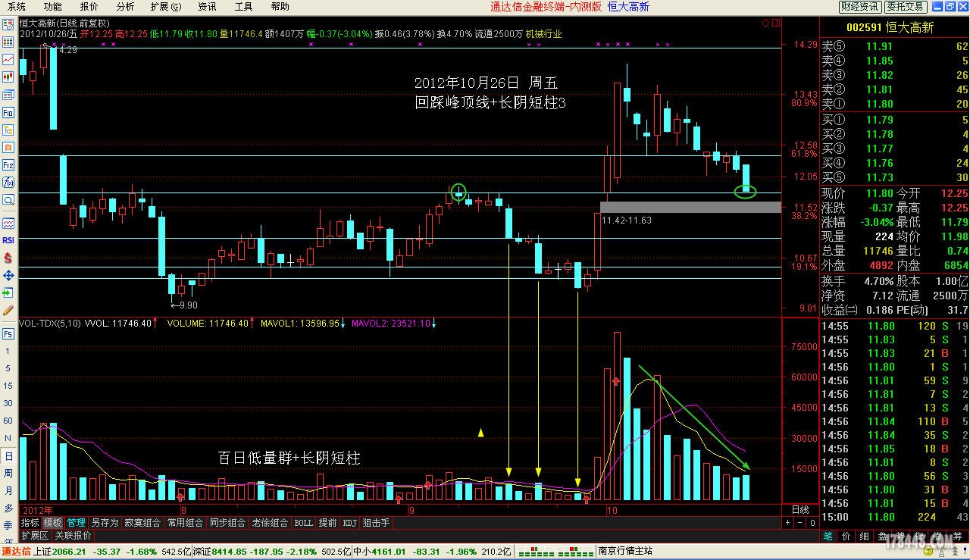
Task: Click the 0 reset chart button
Action: point(812,523)
